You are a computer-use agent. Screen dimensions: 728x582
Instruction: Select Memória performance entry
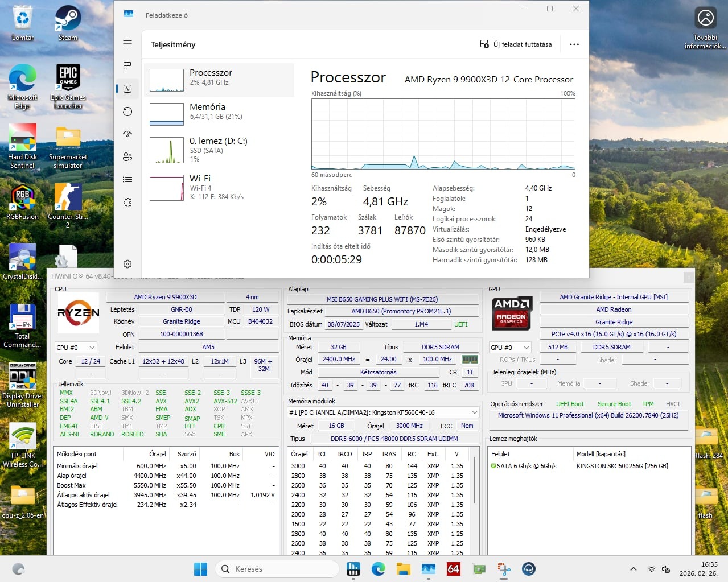pyautogui.click(x=219, y=114)
